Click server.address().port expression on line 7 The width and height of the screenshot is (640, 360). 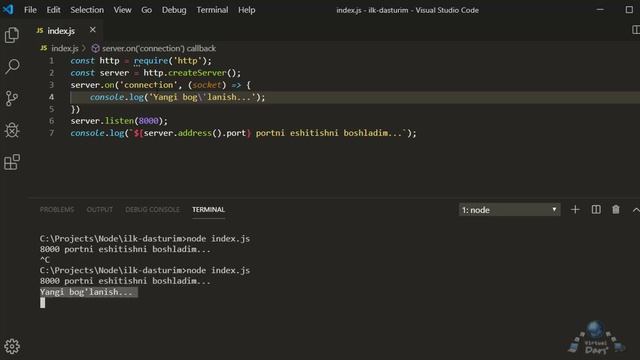tap(195, 133)
